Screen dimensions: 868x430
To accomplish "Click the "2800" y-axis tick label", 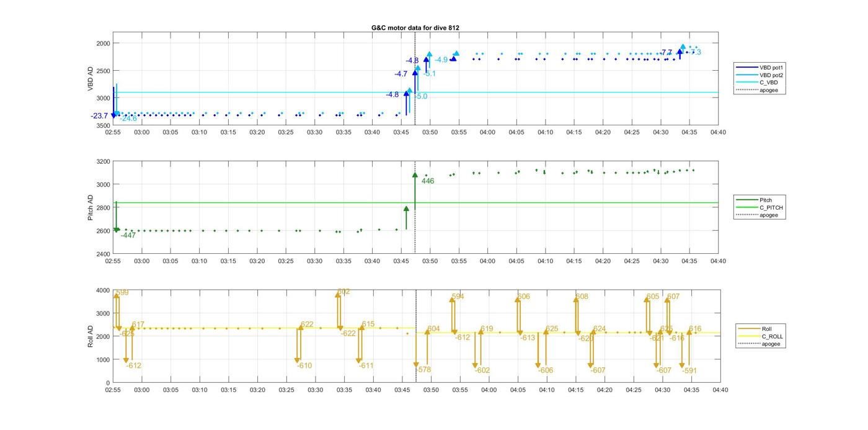I will 102,208.
